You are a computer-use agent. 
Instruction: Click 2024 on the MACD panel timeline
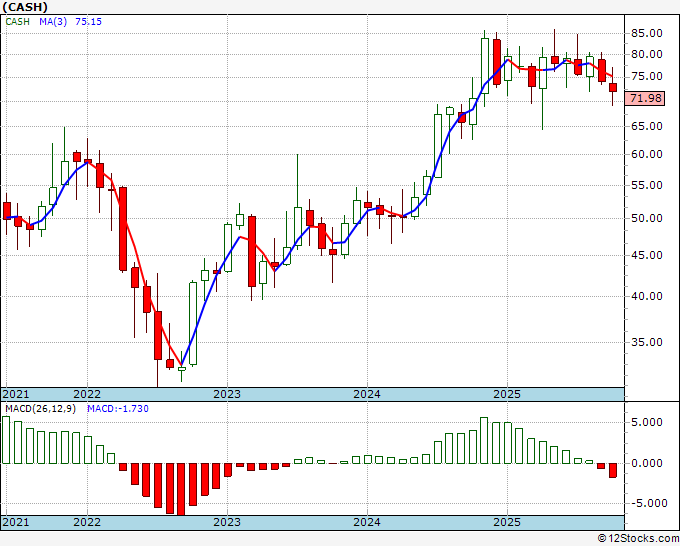click(367, 522)
